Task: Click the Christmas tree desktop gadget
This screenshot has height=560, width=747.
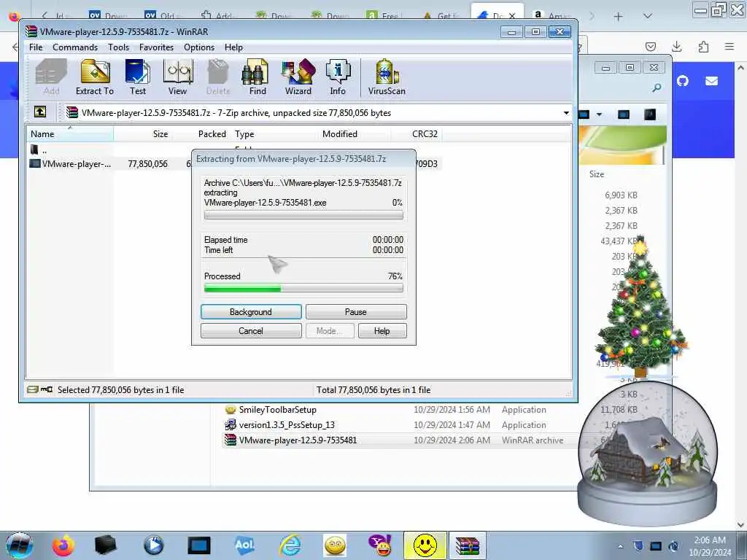Action: pyautogui.click(x=640, y=307)
